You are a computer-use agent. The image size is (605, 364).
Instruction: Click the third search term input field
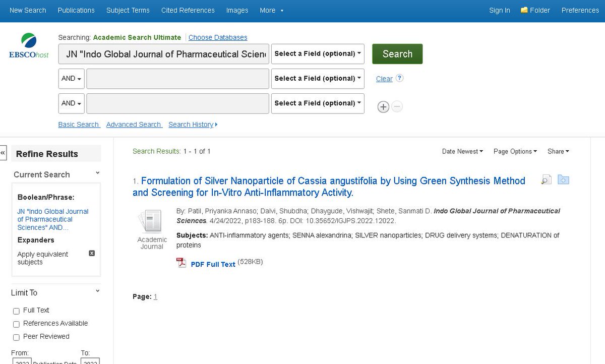point(177,103)
